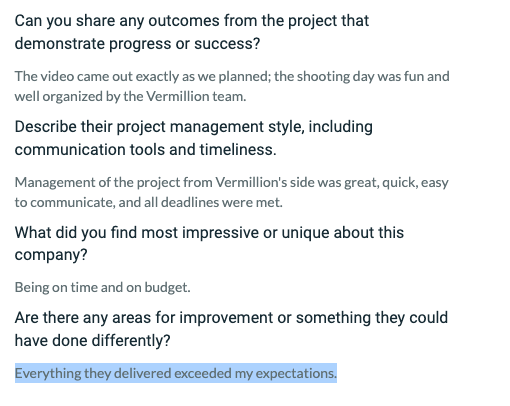Click 'have done differently?' heading line

tap(92, 340)
